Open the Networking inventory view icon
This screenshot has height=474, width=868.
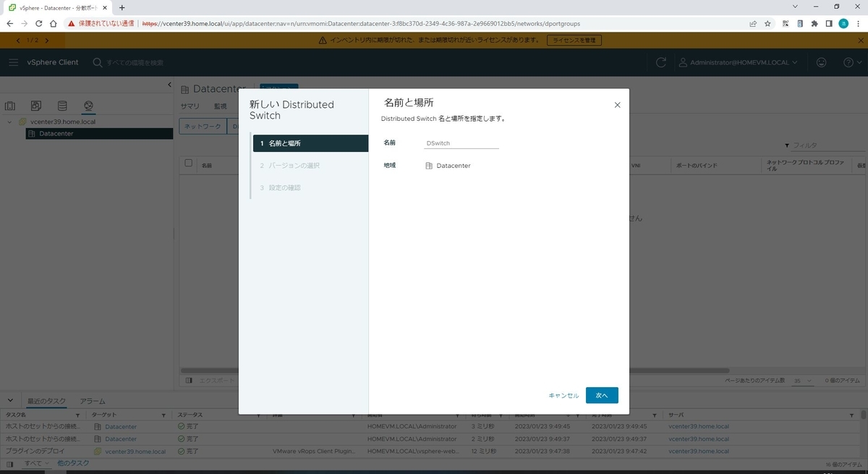pyautogui.click(x=88, y=106)
